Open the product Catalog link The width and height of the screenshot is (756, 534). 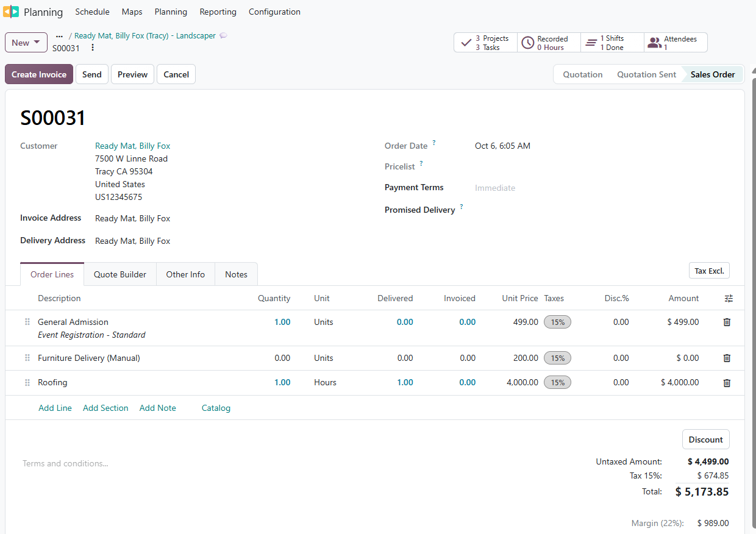[216, 408]
